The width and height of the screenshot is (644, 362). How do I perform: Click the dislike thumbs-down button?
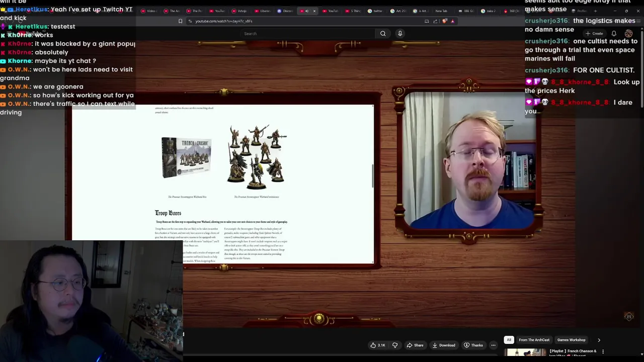coord(395,345)
